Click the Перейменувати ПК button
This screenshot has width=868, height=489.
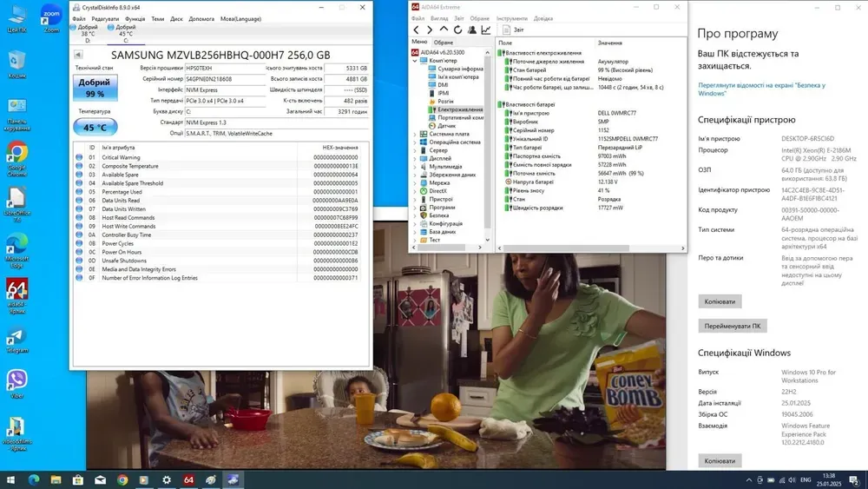tap(732, 326)
